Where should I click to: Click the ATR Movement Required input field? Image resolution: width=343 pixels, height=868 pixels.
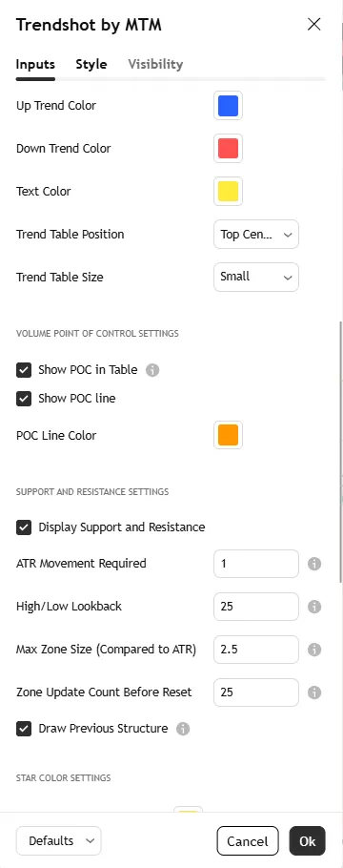(256, 564)
